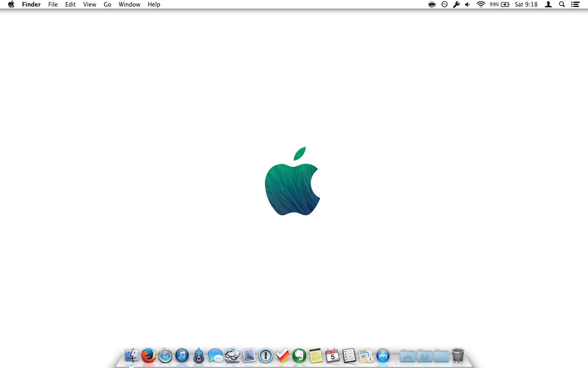This screenshot has width=588, height=368.
Task: Open Notification Center list icon
Action: click(x=575, y=4)
